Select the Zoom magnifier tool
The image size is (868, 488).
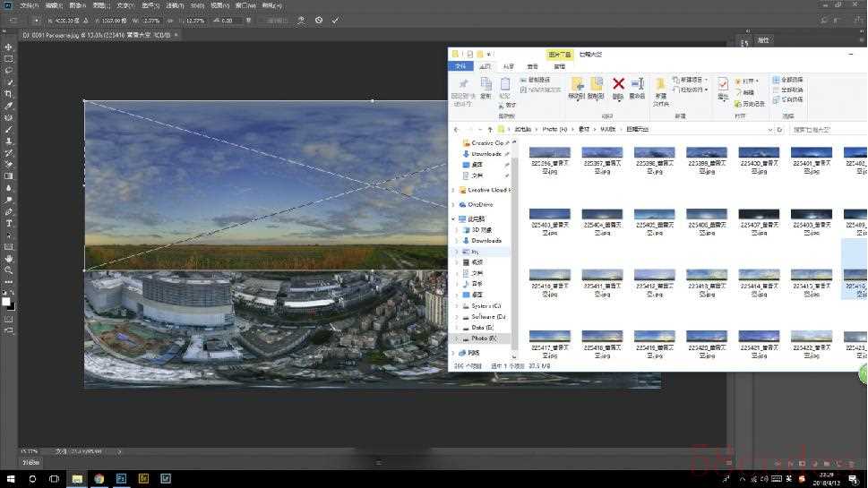8,270
